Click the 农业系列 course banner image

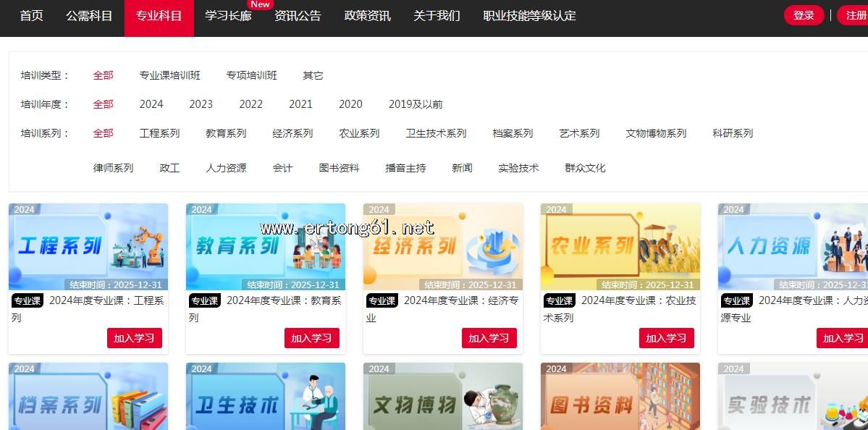pyautogui.click(x=620, y=246)
